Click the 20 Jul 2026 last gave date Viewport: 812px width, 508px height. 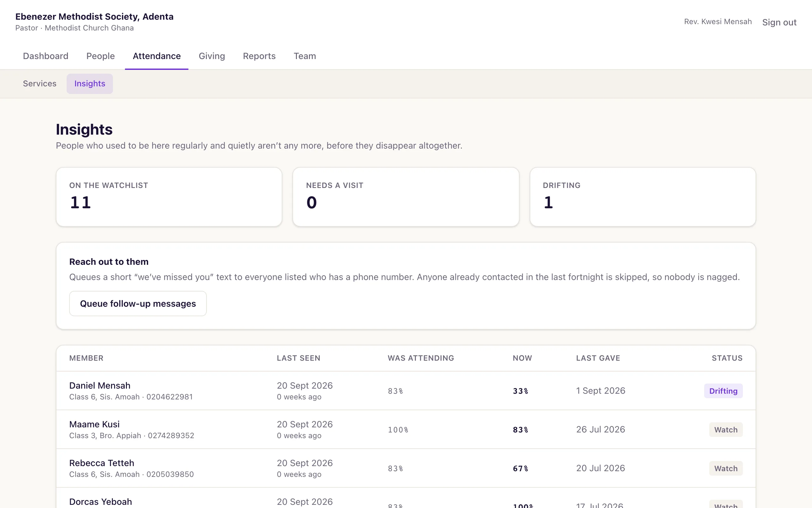click(x=601, y=468)
